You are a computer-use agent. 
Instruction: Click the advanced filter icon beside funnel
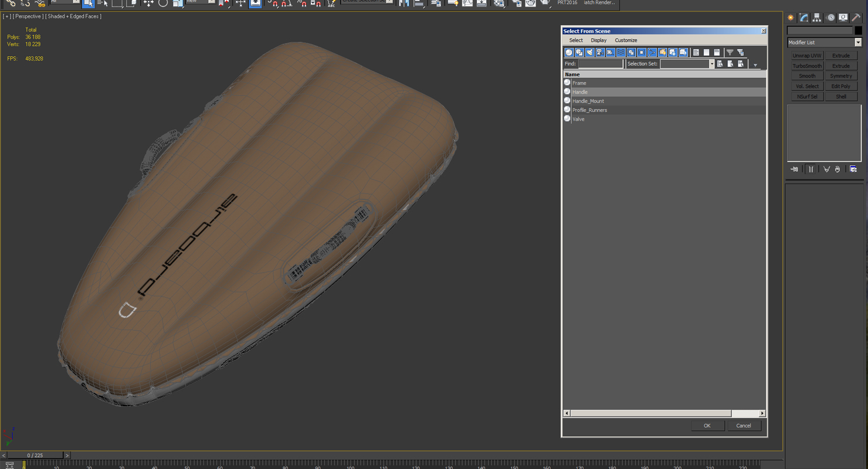[741, 53]
